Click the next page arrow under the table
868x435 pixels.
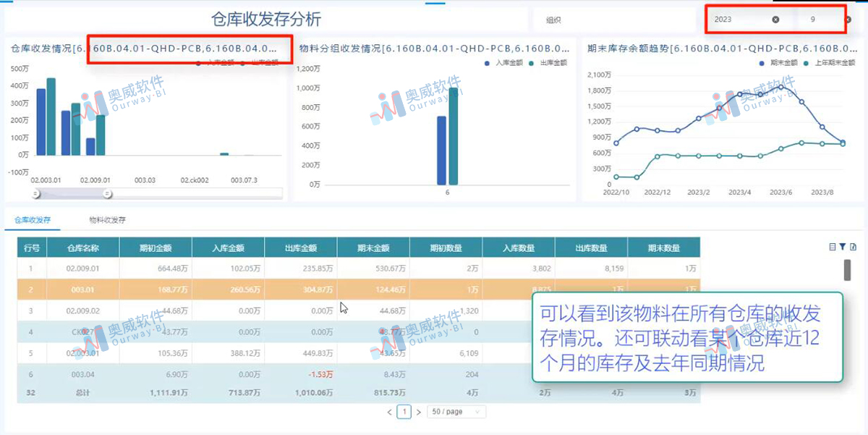click(418, 411)
